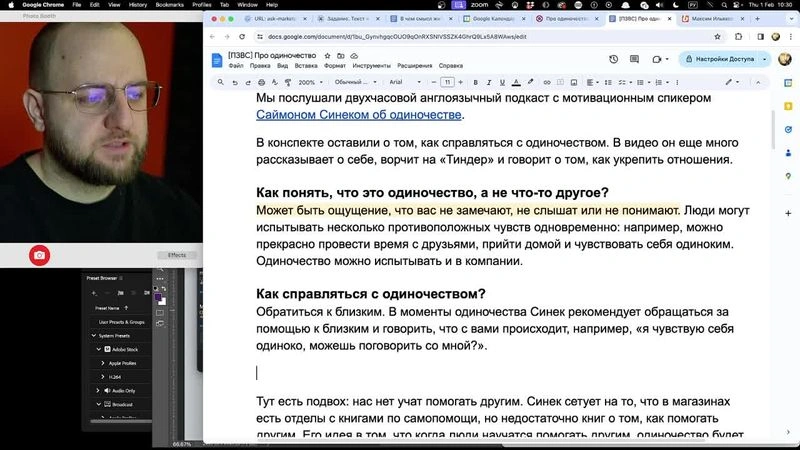Show all comments in the document
Screen dimensions: 800x450
634,59
